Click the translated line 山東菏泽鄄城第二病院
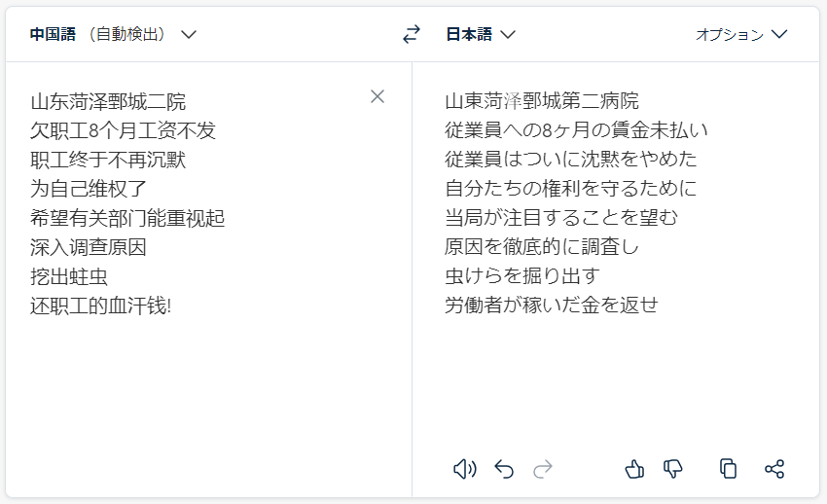This screenshot has height=504, width=827. [542, 100]
